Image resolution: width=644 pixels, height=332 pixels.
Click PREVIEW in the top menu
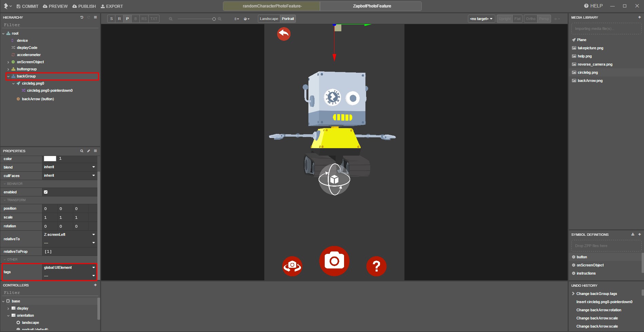pos(55,6)
